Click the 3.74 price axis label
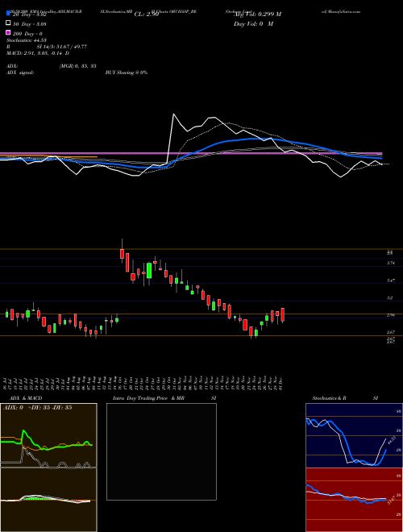The image size is (403, 532). 390,263
